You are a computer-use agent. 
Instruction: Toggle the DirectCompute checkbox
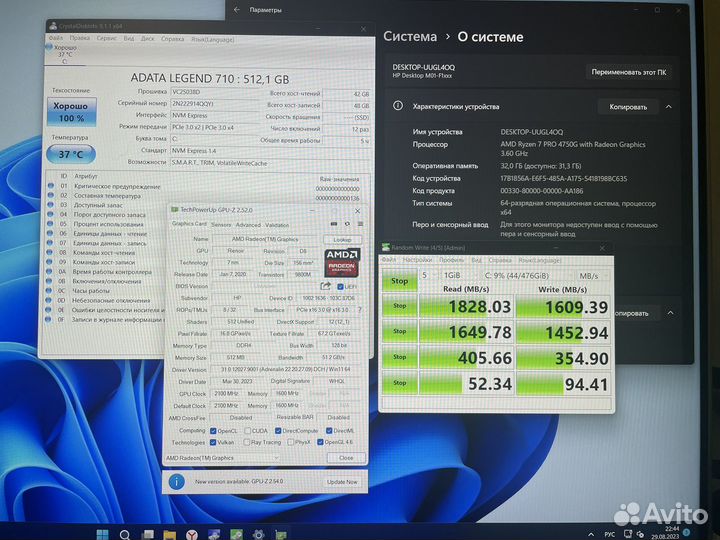[x=278, y=431]
